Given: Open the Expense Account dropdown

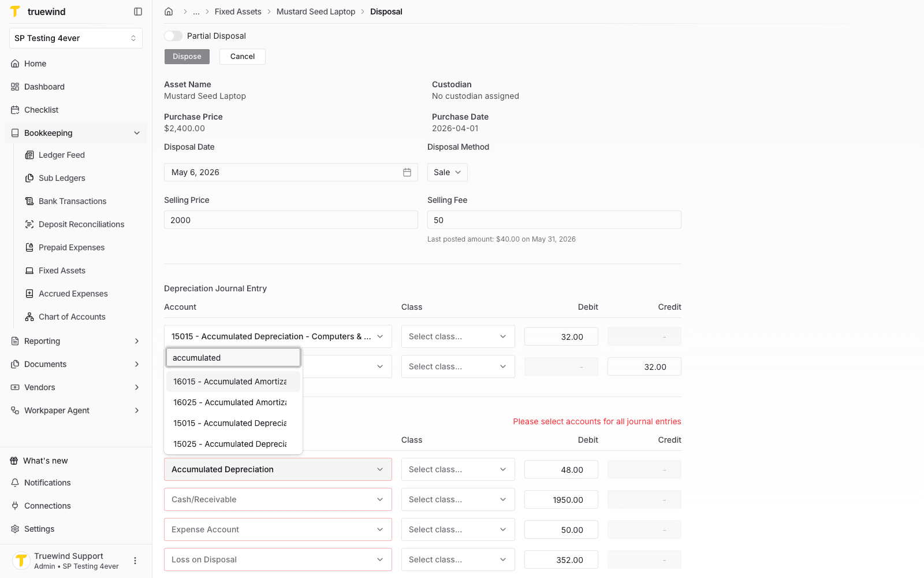Looking at the screenshot, I should (278, 529).
